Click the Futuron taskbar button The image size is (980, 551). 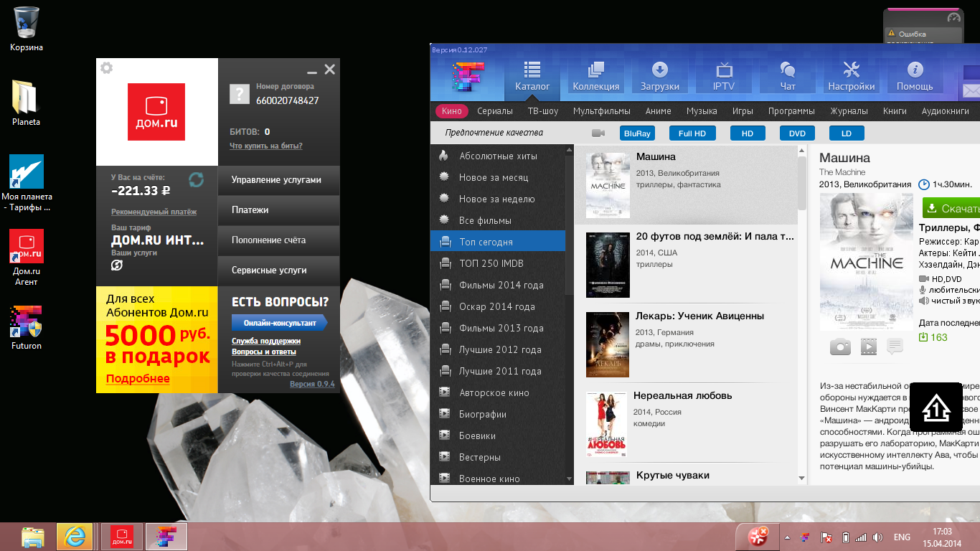coord(166,536)
